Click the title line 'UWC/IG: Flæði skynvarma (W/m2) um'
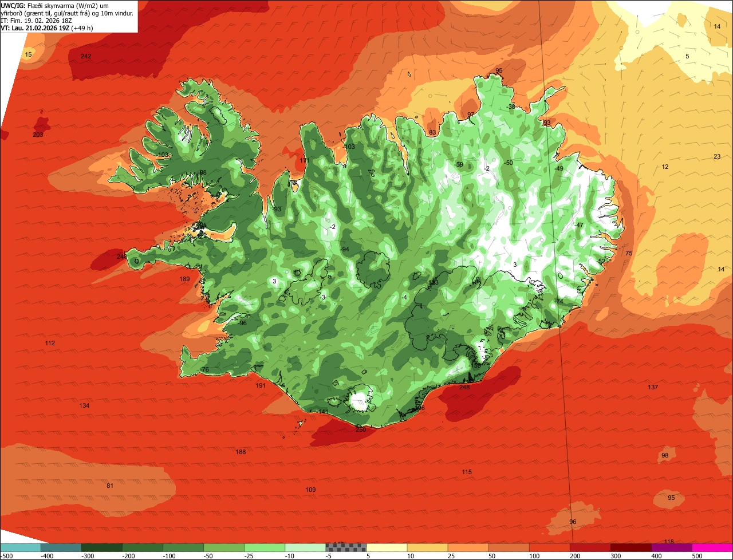The width and height of the screenshot is (733, 560). click(x=54, y=5)
